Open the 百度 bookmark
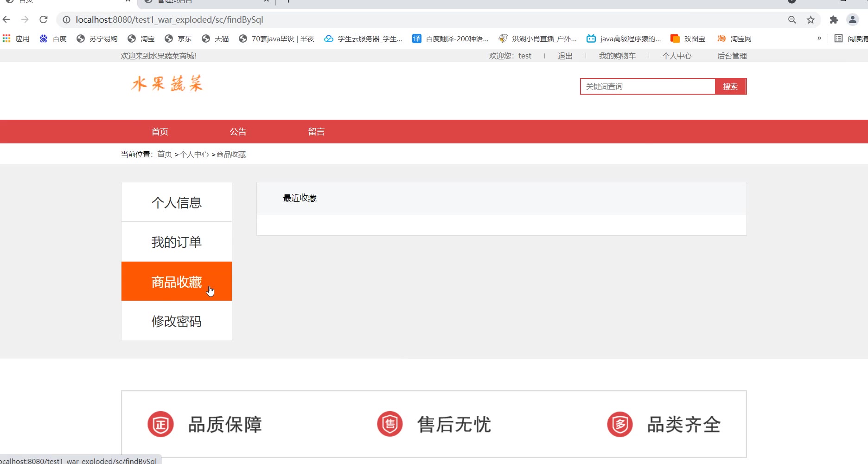 point(53,39)
